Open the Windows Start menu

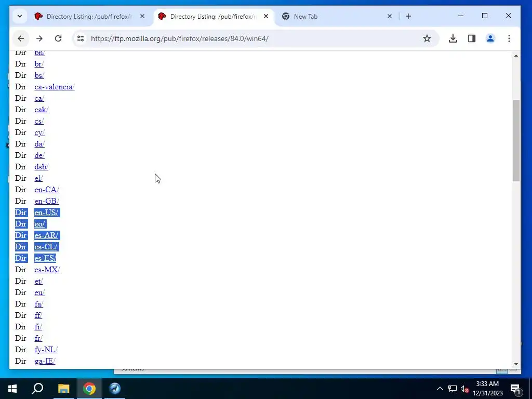coord(12,389)
